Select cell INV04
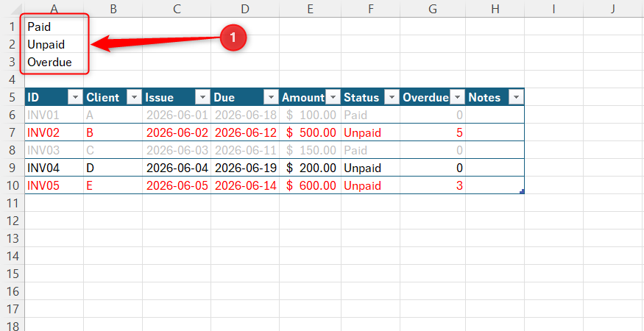This screenshot has width=644, height=331. [54, 168]
